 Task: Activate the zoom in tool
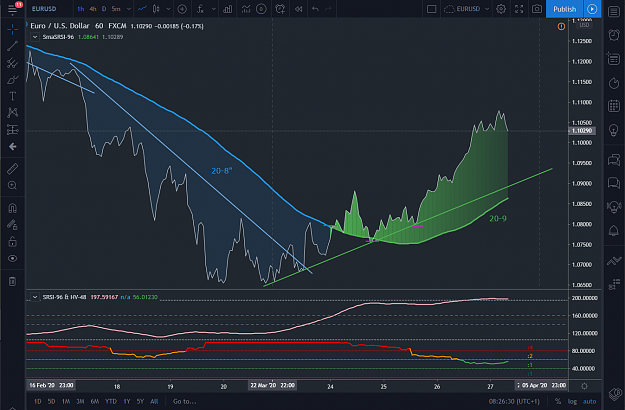[12, 185]
